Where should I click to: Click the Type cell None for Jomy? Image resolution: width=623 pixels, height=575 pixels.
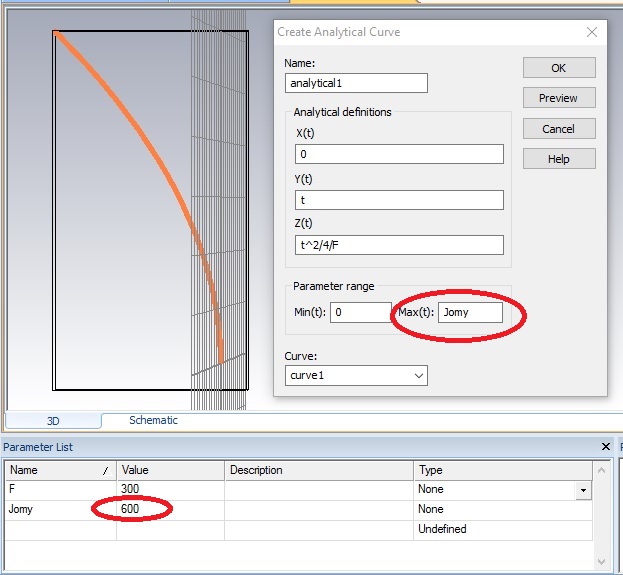pos(503,509)
